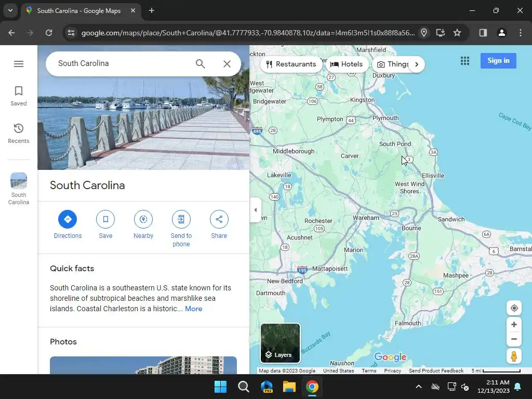Viewport: 532px width, 399px height.
Task: Open the Privacy link in map footer
Action: click(392, 371)
